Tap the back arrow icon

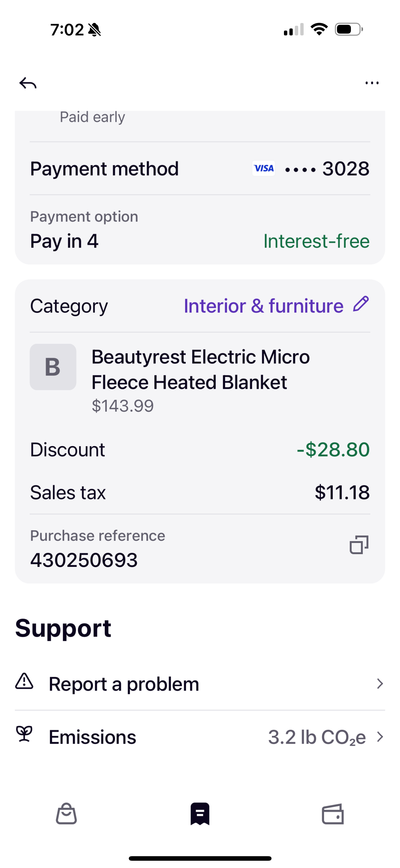click(28, 83)
